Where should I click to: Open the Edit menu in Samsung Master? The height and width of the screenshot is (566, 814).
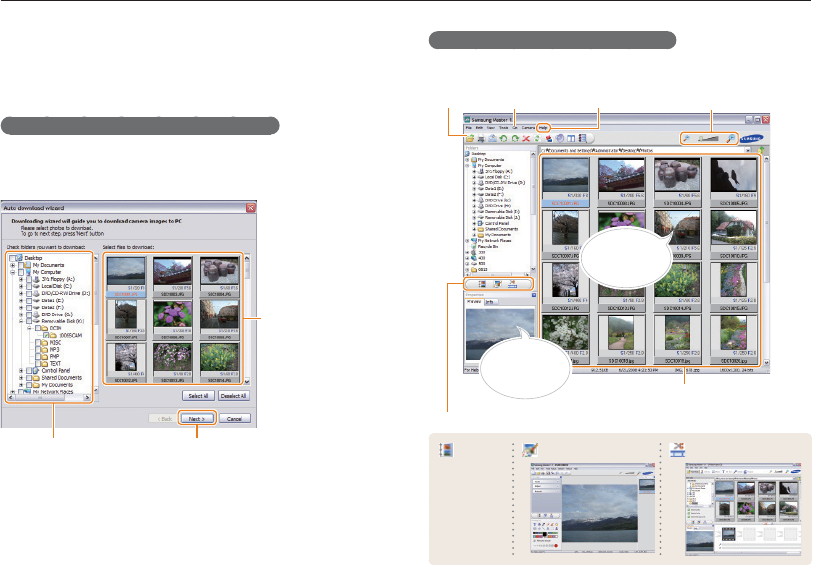coord(480,128)
